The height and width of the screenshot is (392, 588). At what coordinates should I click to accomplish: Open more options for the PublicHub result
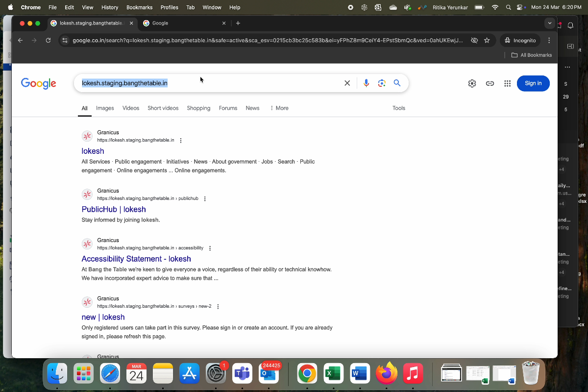tap(205, 199)
